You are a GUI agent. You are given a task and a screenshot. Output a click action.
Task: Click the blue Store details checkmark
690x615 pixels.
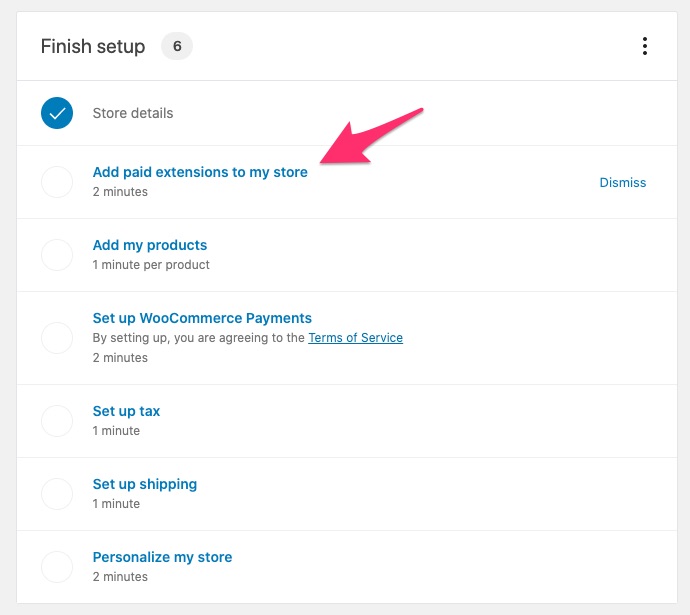pyautogui.click(x=57, y=113)
